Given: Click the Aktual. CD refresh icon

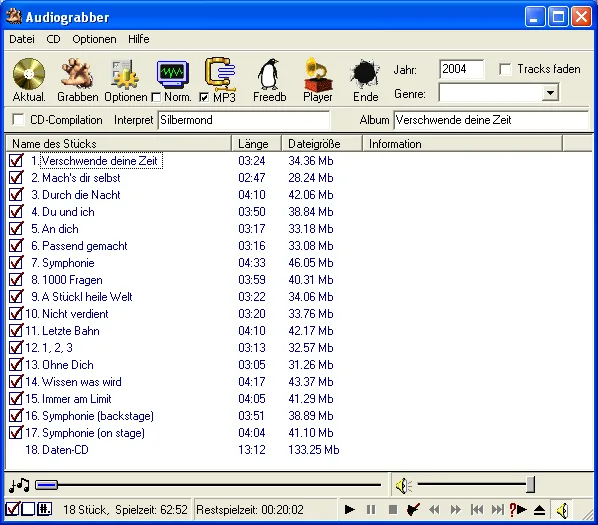Looking at the screenshot, I should pos(29,74).
